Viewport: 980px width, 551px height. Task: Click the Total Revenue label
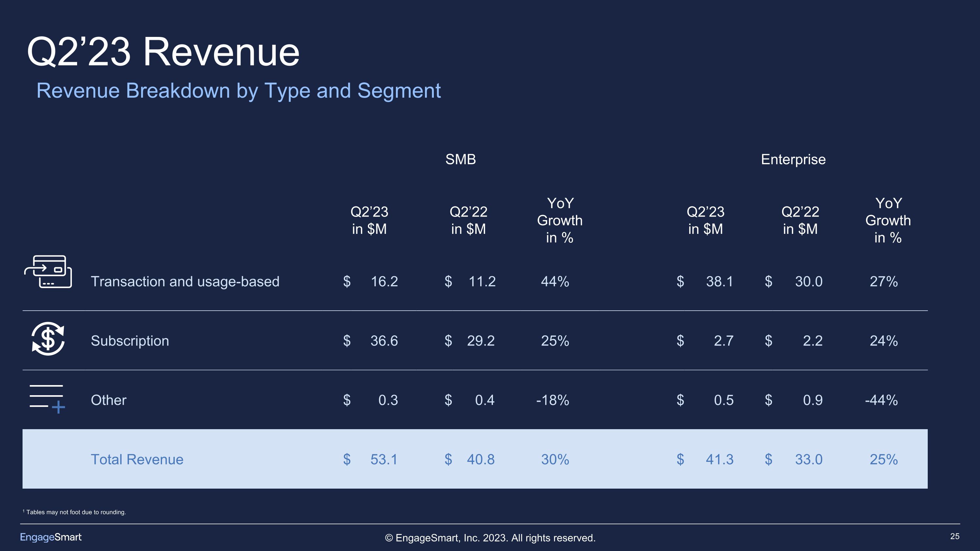pyautogui.click(x=137, y=459)
